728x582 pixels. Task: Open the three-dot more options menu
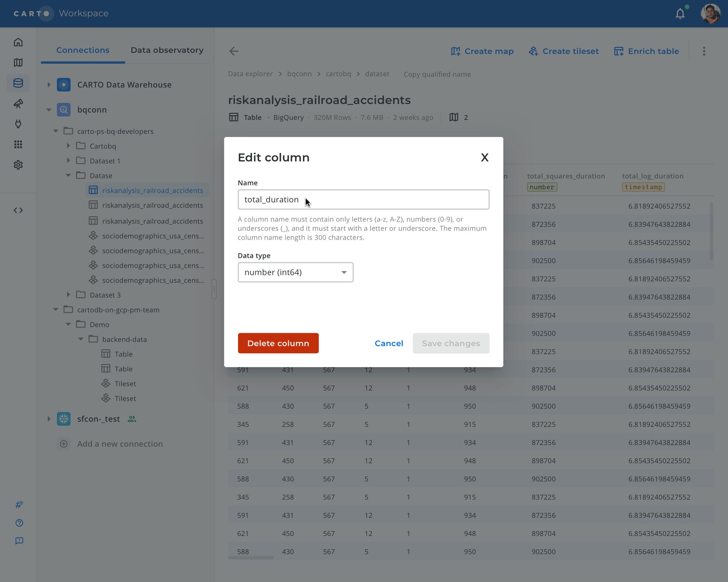pyautogui.click(x=704, y=51)
